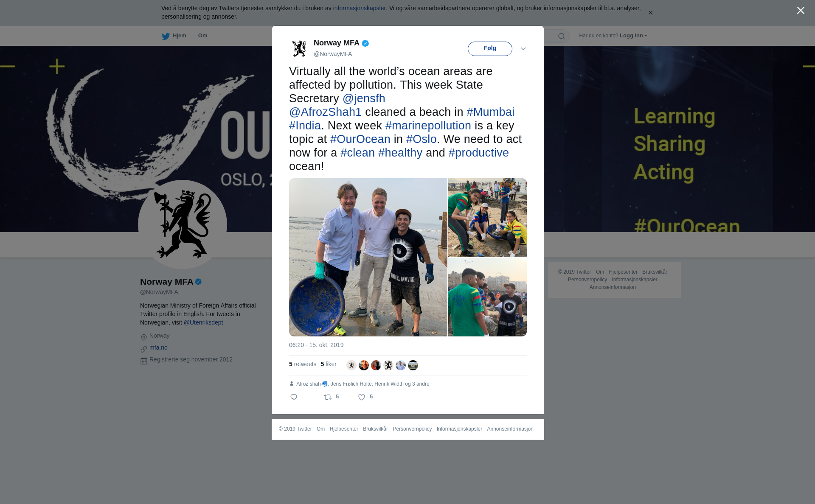Viewport: 815px width, 504px height.
Task: Click Norway MFA avatar in tweet header
Action: click(299, 48)
